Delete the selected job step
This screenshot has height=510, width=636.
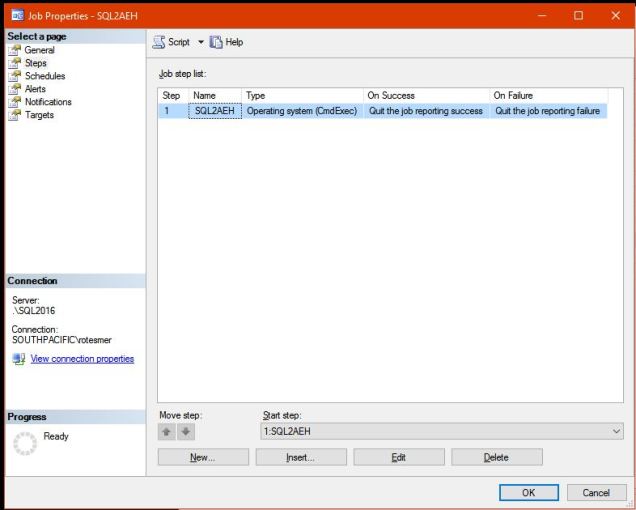497,457
